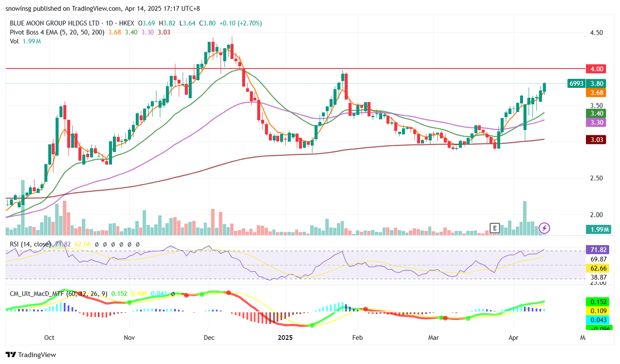Click the 2.00 price scale value
The height and width of the screenshot is (364, 620).
point(597,215)
